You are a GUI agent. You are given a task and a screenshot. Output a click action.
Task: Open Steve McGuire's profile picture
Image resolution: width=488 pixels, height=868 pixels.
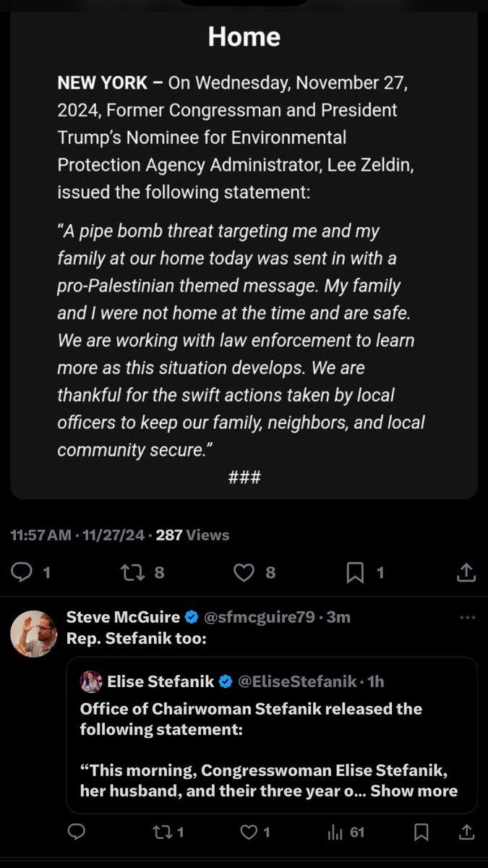(33, 633)
